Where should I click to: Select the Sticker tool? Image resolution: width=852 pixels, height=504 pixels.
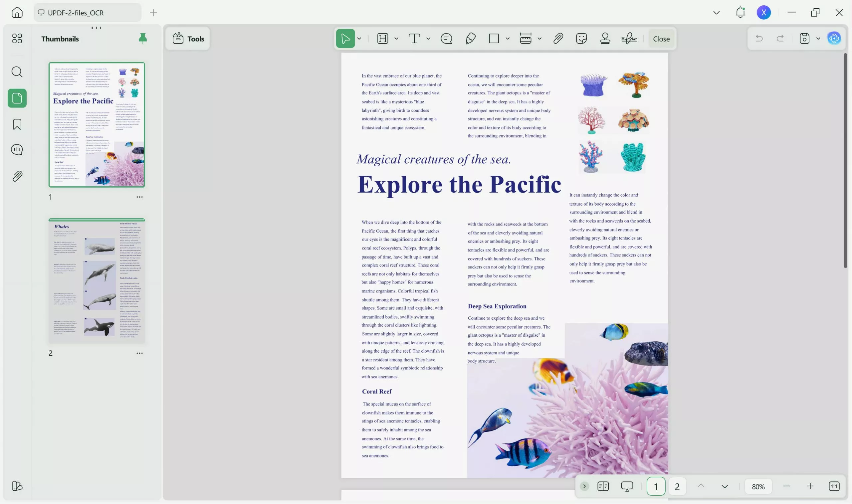pyautogui.click(x=581, y=38)
